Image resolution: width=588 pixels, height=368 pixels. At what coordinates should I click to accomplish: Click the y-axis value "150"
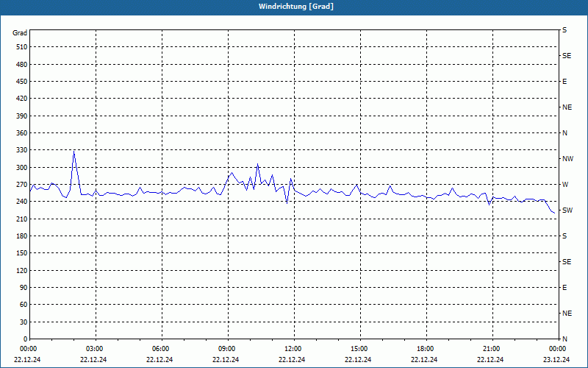tap(22, 253)
